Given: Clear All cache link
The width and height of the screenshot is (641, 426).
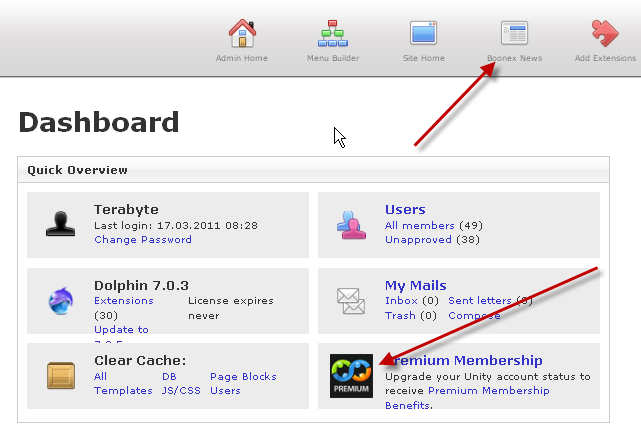Looking at the screenshot, I should [x=100, y=376].
